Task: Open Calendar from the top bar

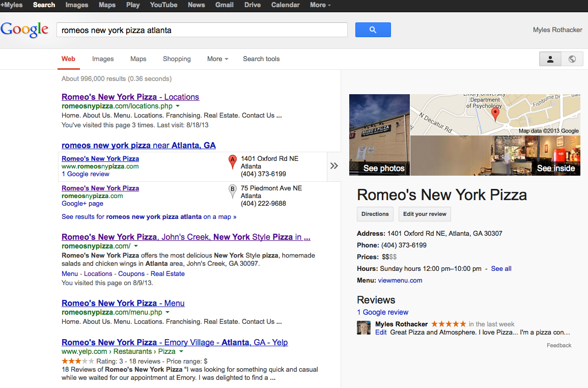Action: pos(286,5)
